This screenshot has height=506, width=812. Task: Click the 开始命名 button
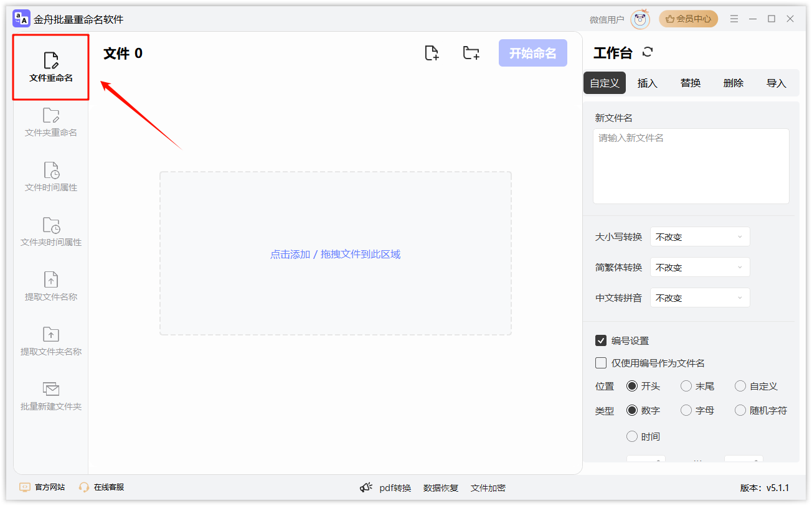tap(533, 53)
